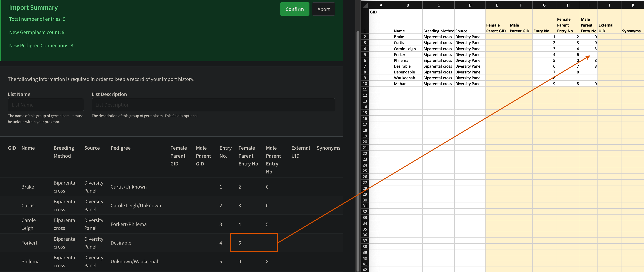Click the vertical scrollbar of import panel

click(x=358, y=150)
